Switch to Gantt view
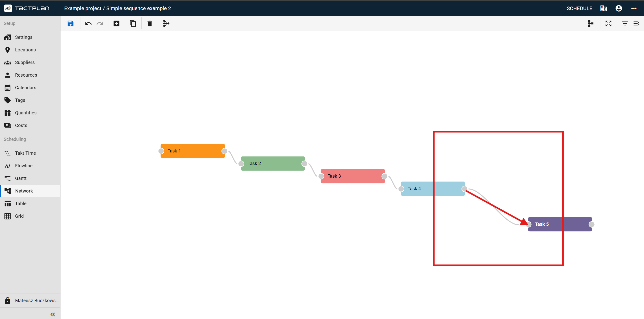The image size is (644, 319). click(30, 178)
